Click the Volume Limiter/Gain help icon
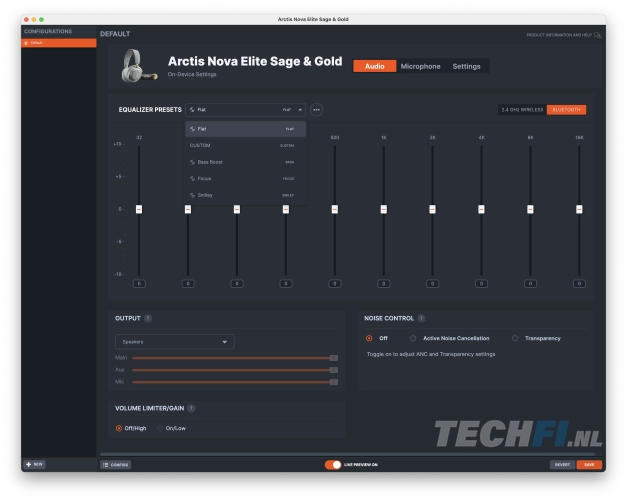 pos(191,408)
